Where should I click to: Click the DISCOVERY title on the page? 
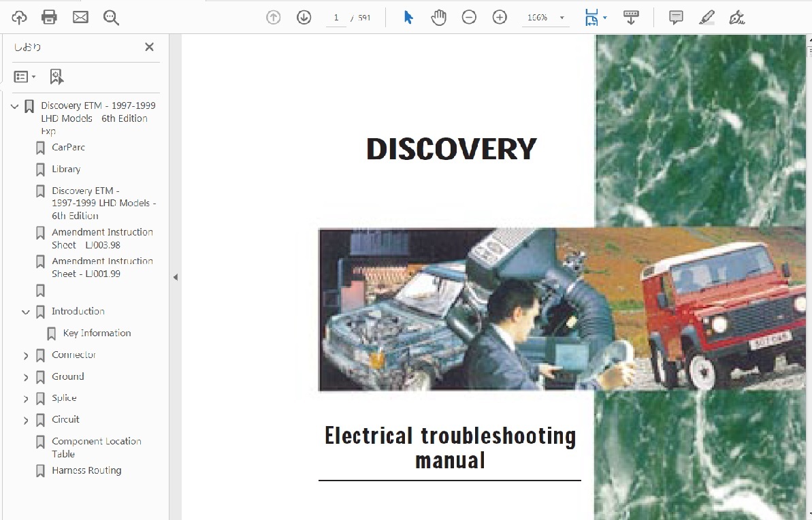451,149
